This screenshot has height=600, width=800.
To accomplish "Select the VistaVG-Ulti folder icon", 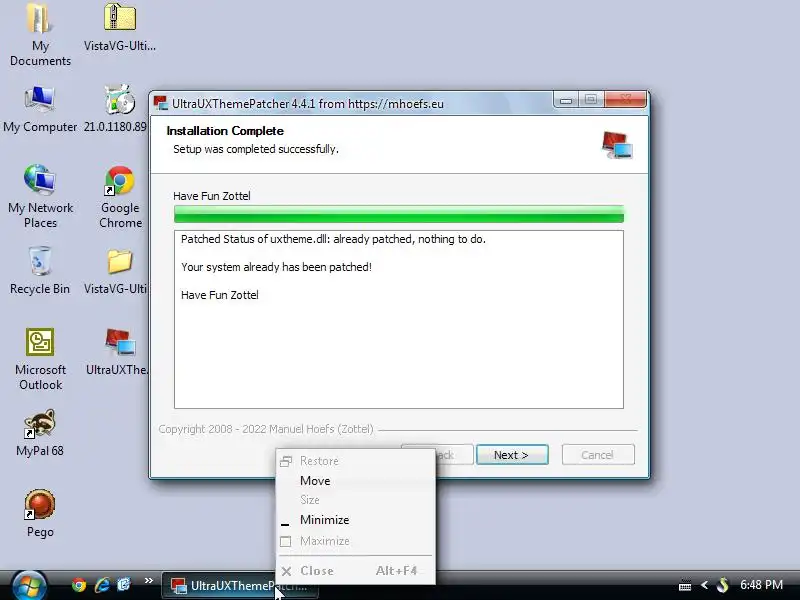I will [x=118, y=270].
